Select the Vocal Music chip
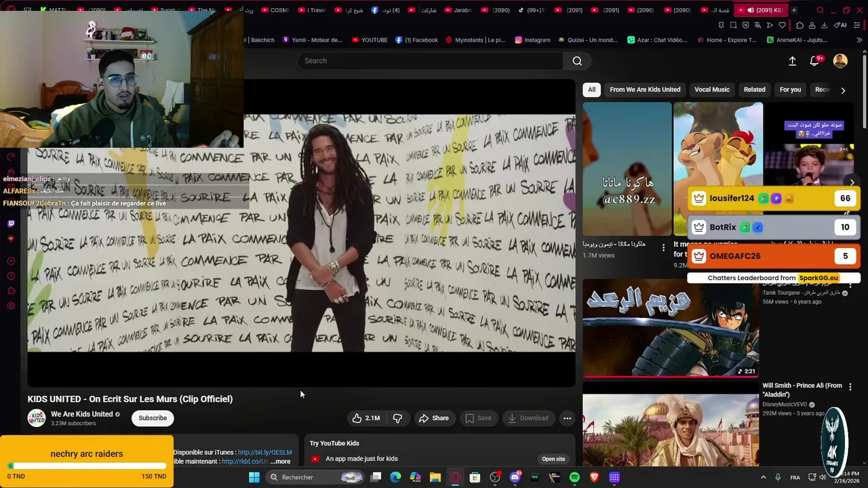Viewport: 868px width, 488px height. (712, 89)
